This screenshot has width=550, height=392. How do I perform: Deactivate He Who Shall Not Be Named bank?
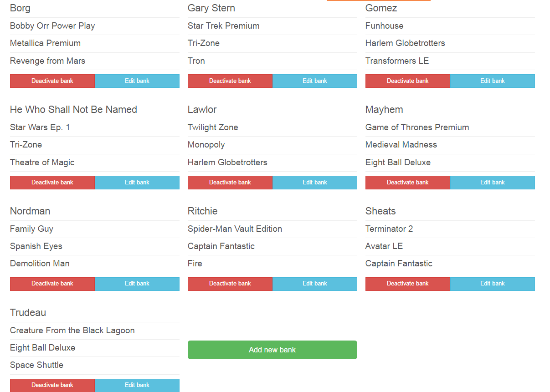point(52,183)
